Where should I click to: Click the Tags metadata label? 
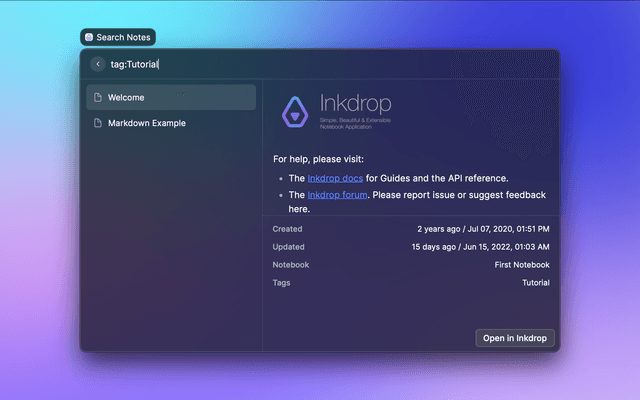(283, 283)
